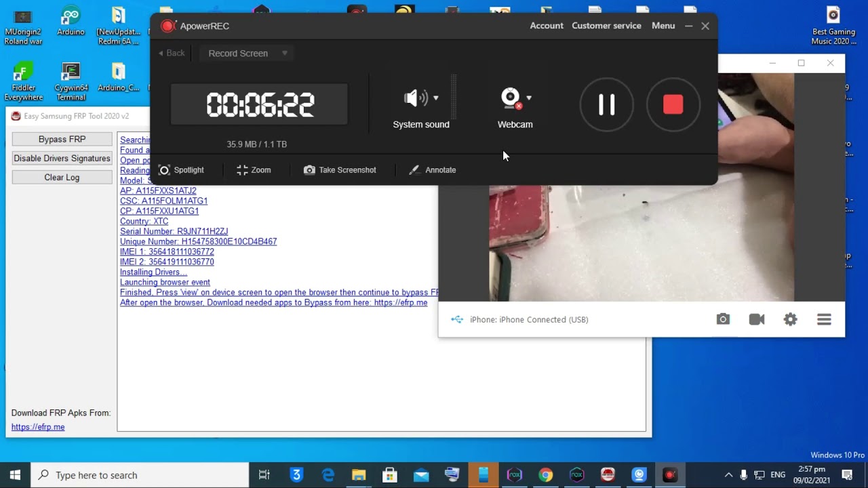This screenshot has height=488, width=868.
Task: Activate the Zoom tool in ApowerREC
Action: (x=254, y=170)
